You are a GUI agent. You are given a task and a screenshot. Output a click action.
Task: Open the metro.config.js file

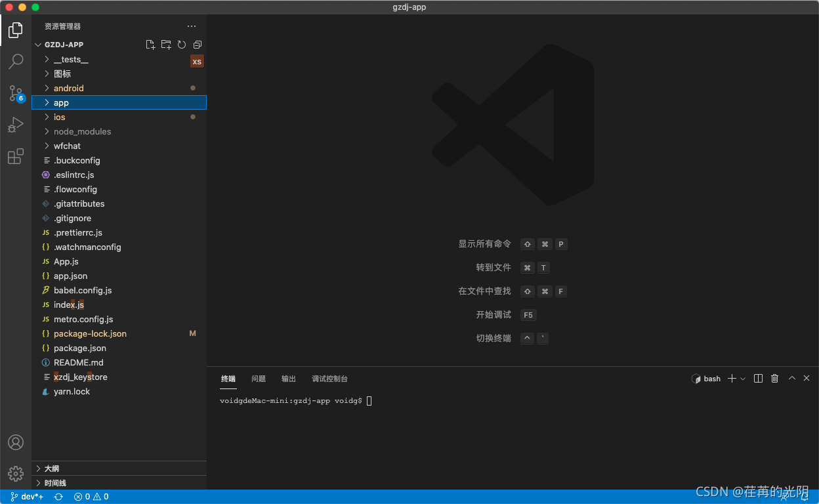click(x=119, y=319)
